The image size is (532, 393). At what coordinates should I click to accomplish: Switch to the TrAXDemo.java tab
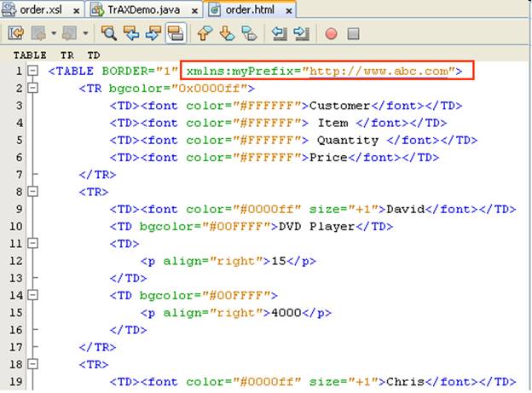(x=143, y=10)
